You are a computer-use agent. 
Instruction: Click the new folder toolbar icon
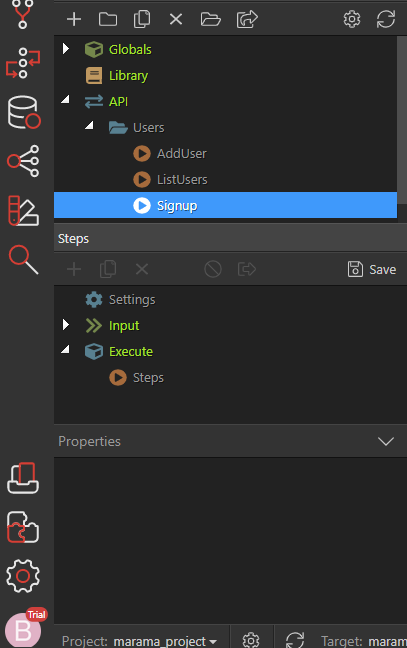coord(108,19)
